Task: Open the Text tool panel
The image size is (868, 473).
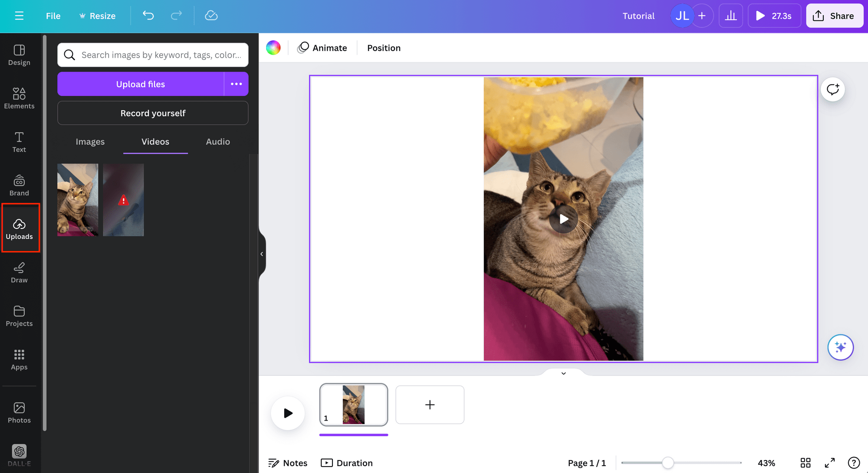Action: (19, 141)
